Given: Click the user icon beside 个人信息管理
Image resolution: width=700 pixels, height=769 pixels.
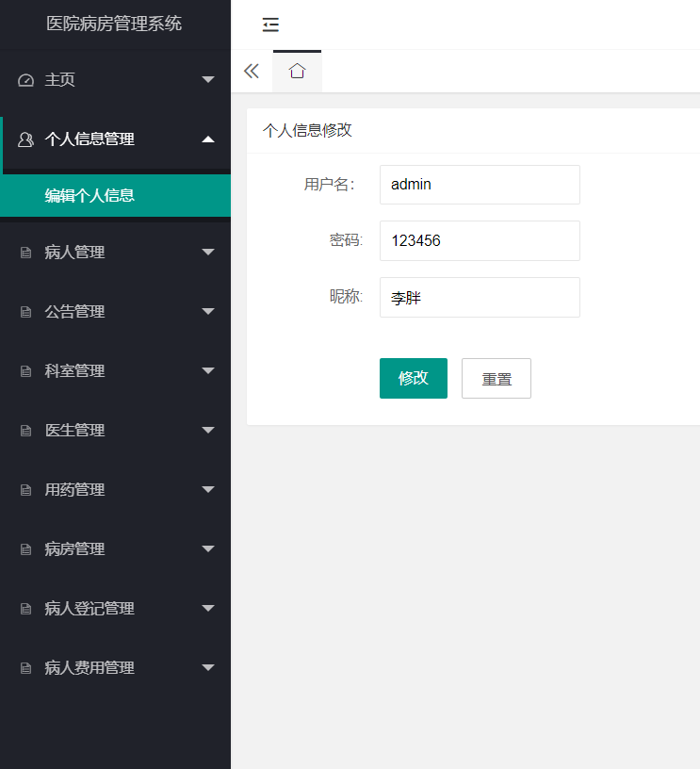Looking at the screenshot, I should (26, 139).
